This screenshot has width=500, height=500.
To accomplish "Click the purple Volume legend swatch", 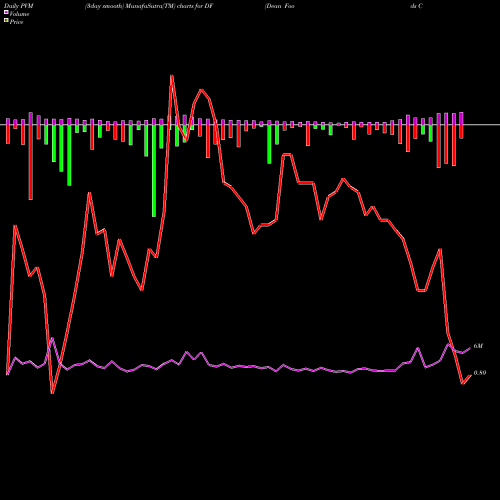I will (6, 12).
